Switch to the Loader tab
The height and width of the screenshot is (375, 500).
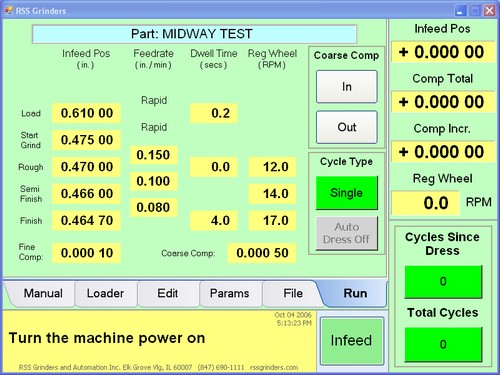tap(105, 293)
